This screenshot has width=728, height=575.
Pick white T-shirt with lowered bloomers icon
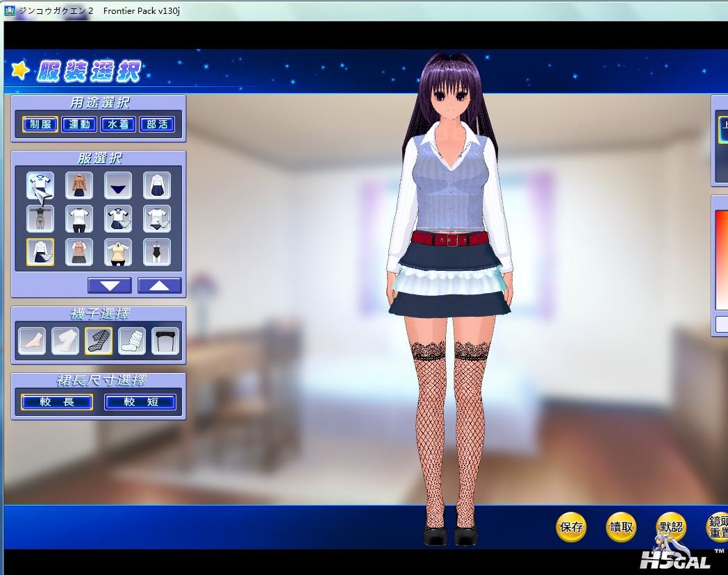tap(157, 219)
